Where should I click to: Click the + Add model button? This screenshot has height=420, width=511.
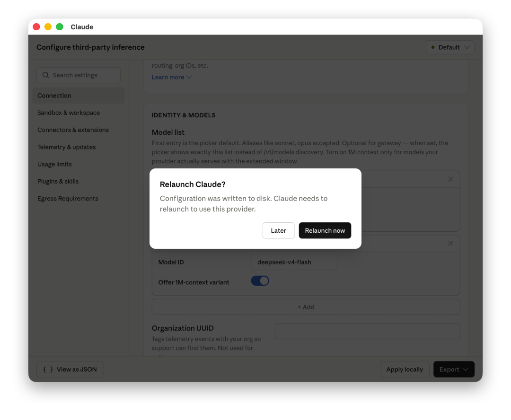point(306,307)
